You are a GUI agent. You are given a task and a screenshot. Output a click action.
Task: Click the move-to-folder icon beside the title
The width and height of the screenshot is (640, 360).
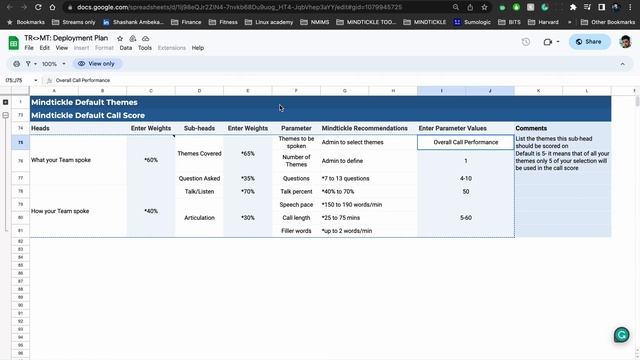[x=133, y=38]
